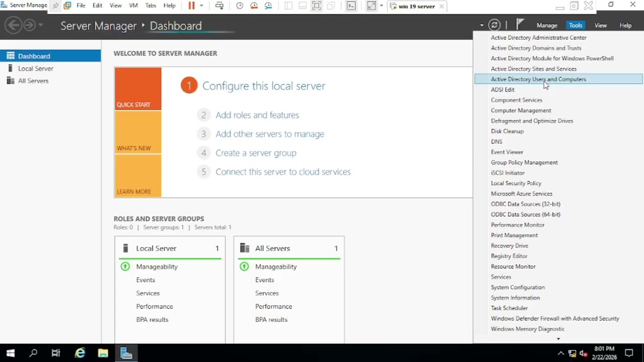The image size is (644, 362).
Task: Click the manage snapshots icon
Action: tap(269, 6)
